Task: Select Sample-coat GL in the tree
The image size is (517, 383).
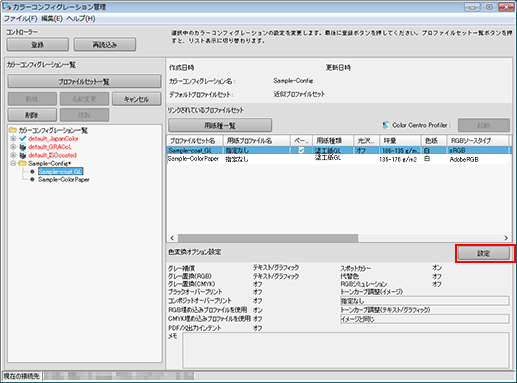Action: coord(60,171)
